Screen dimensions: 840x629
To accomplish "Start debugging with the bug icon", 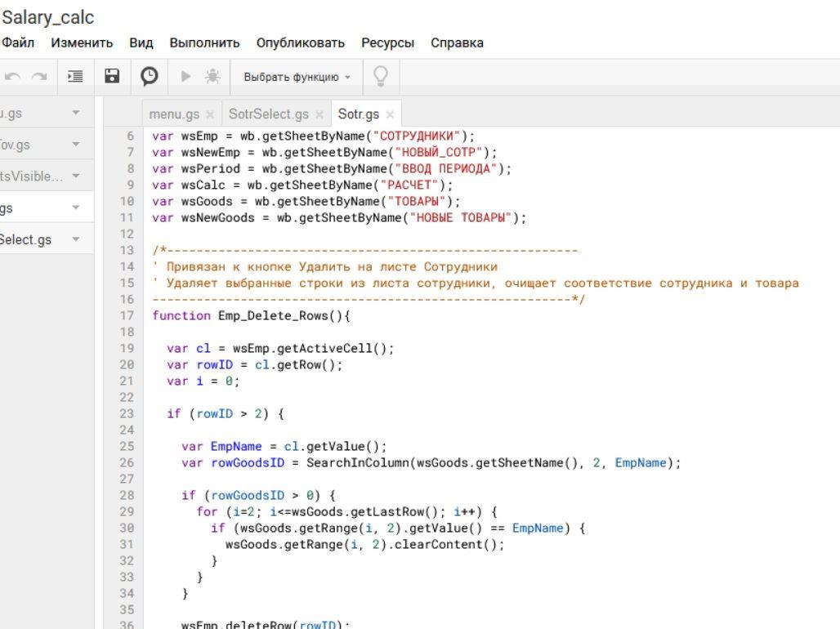I will click(x=212, y=77).
